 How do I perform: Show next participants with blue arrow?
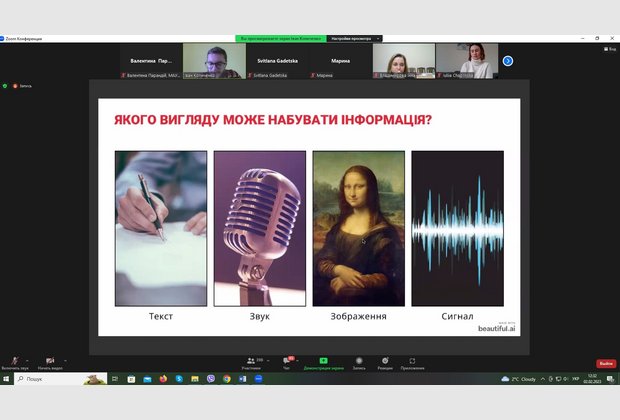tap(507, 61)
